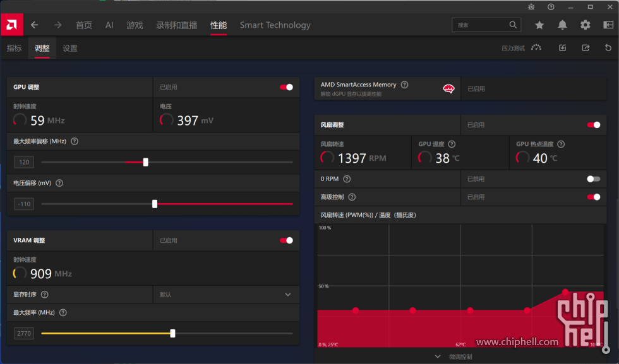The height and width of the screenshot is (364, 619).
Task: Click the VRAM max frequency box 2770
Action: click(x=24, y=333)
